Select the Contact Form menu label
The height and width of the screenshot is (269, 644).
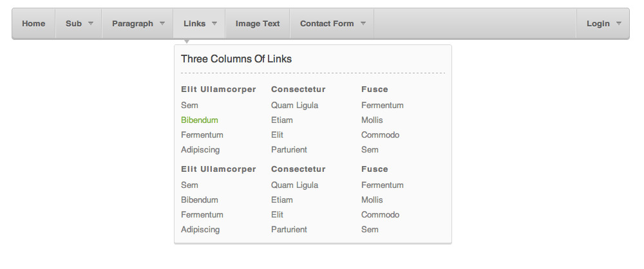tap(327, 24)
